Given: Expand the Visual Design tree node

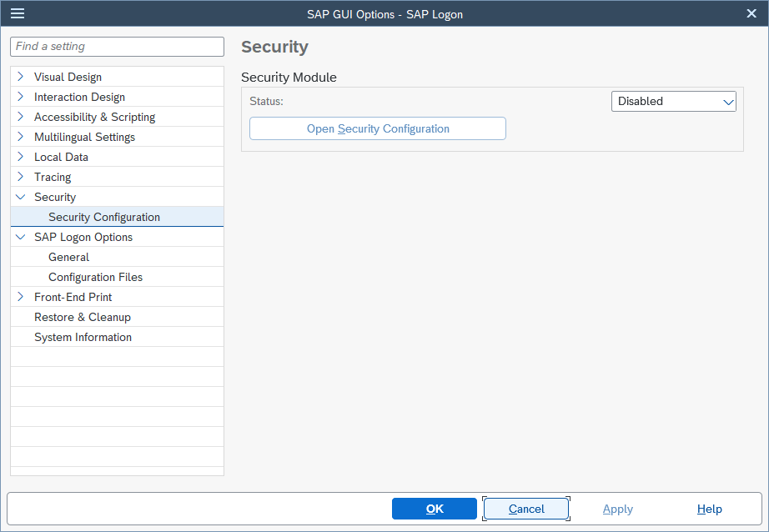Looking at the screenshot, I should [x=21, y=77].
